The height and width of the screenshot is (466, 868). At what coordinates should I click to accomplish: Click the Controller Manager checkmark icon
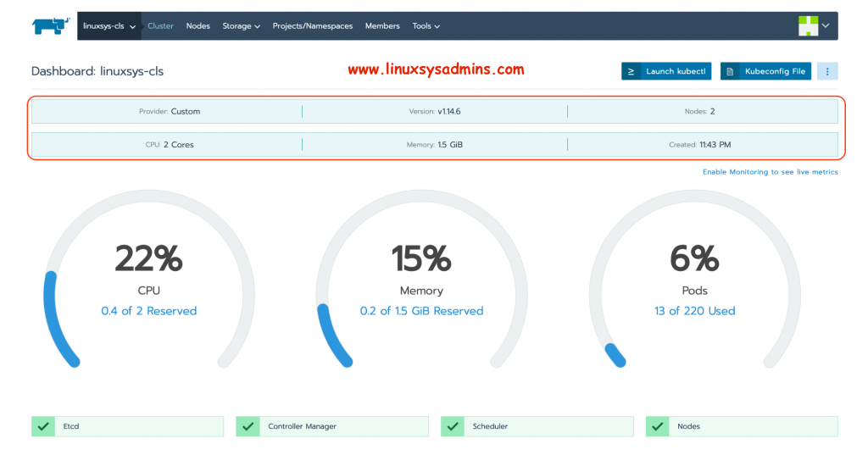pos(248,426)
